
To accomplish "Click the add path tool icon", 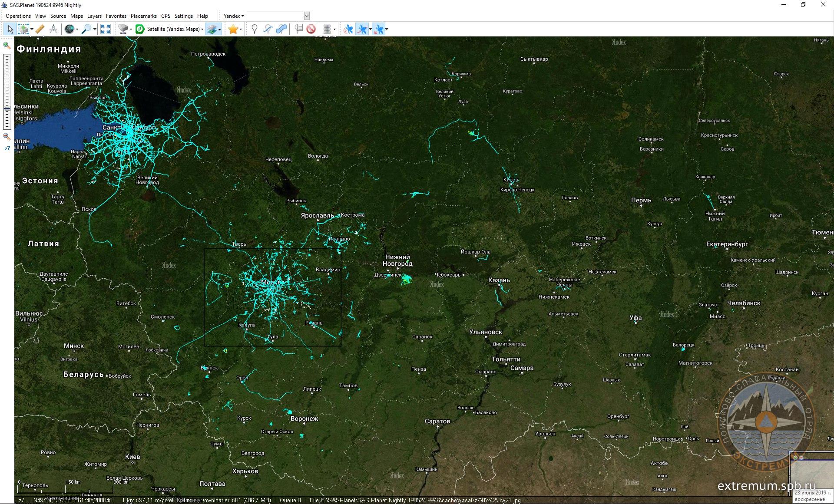I will click(x=268, y=29).
